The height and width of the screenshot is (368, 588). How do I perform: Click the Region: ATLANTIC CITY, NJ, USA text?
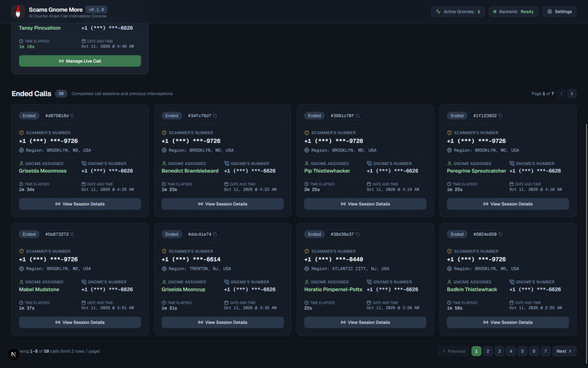(x=350, y=269)
